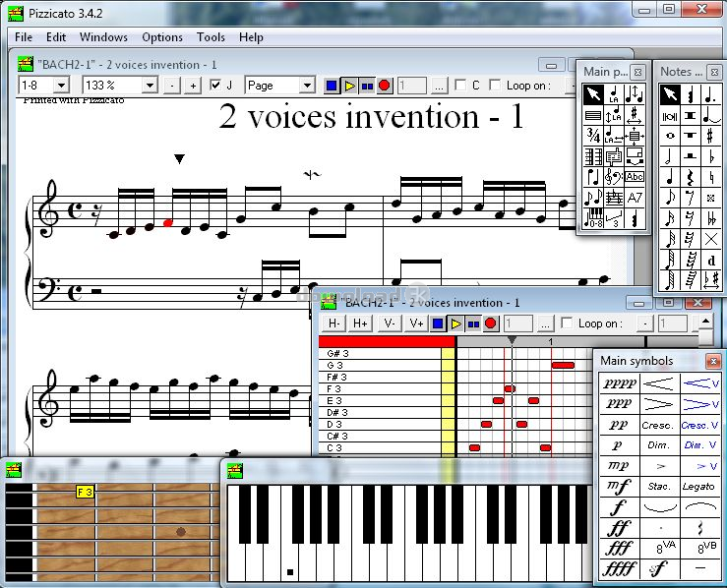Open the Help menu
The height and width of the screenshot is (588, 727).
[x=251, y=37]
